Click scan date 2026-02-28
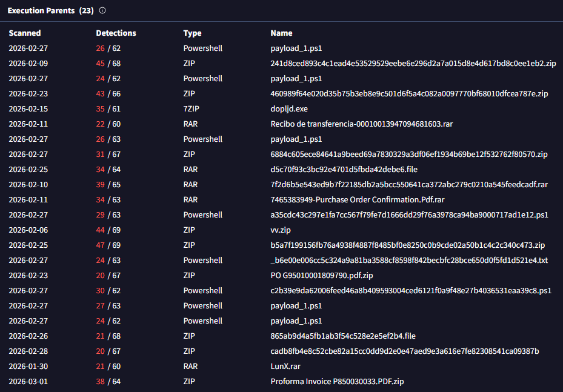 (28, 351)
